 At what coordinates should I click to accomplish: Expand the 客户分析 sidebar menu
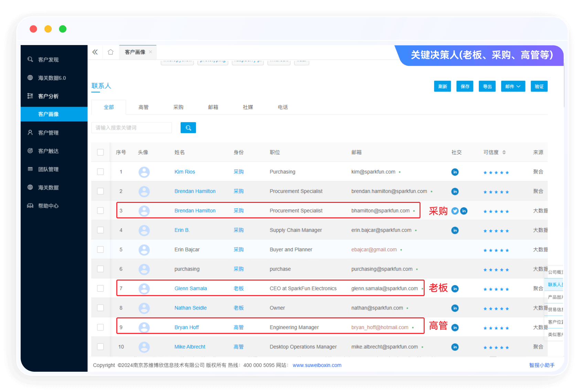click(x=48, y=96)
